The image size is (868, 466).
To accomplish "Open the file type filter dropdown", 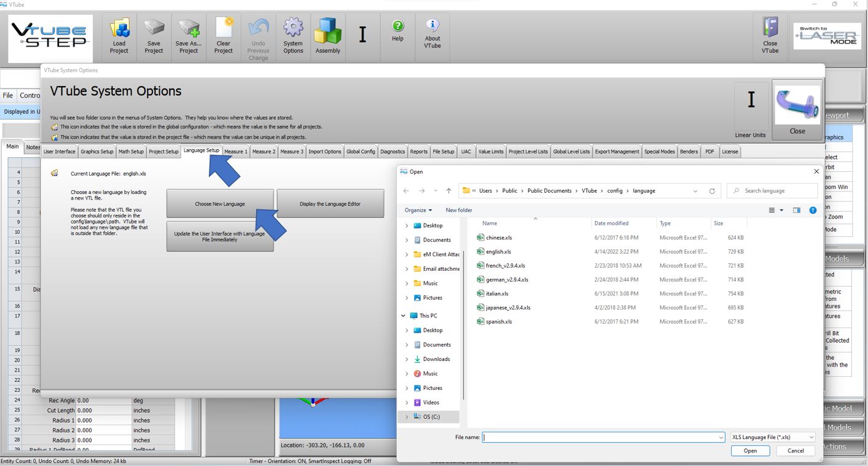I will pyautogui.click(x=772, y=437).
